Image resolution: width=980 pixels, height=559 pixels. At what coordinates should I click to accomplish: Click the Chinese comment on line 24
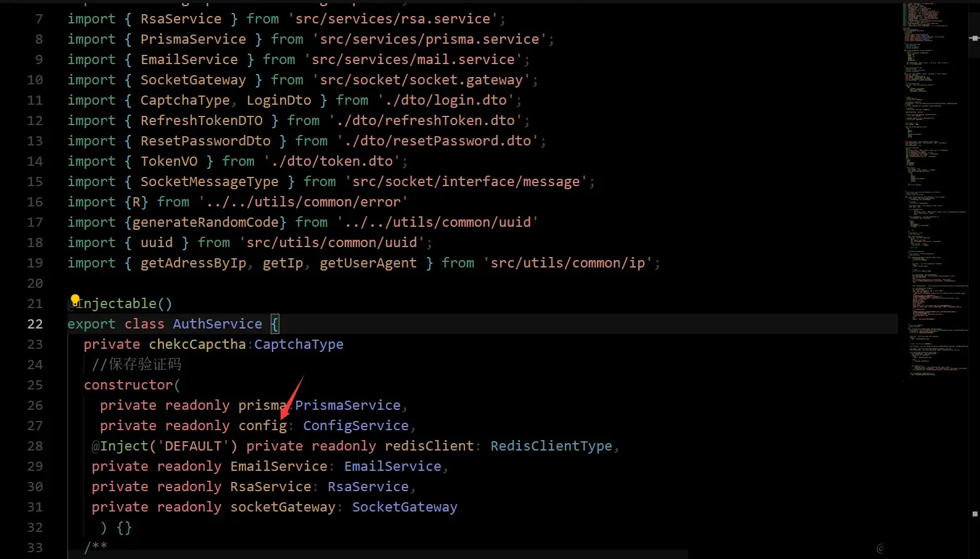(x=137, y=365)
